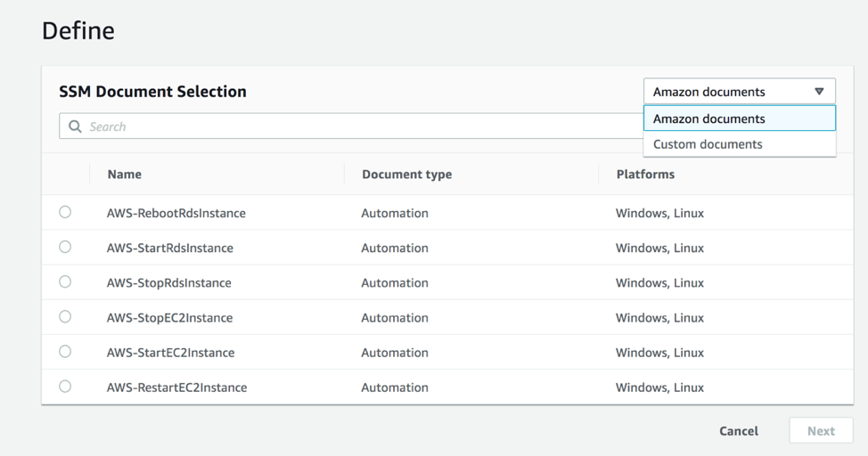
Task: Select the AWS-RebootRdsInstance radio button
Action: click(65, 212)
